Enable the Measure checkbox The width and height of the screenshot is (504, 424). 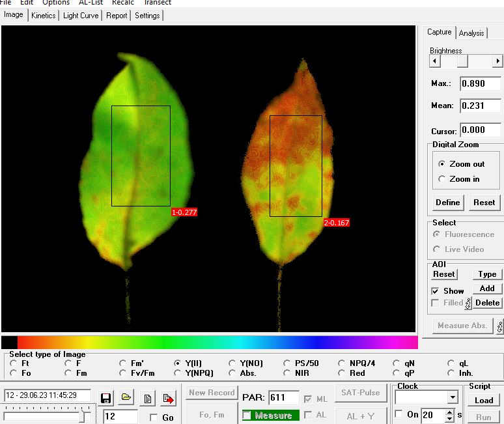(x=247, y=415)
